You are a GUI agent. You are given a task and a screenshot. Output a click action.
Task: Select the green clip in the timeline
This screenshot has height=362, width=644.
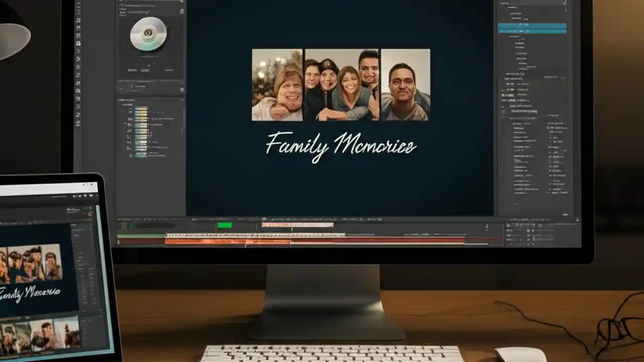224,225
